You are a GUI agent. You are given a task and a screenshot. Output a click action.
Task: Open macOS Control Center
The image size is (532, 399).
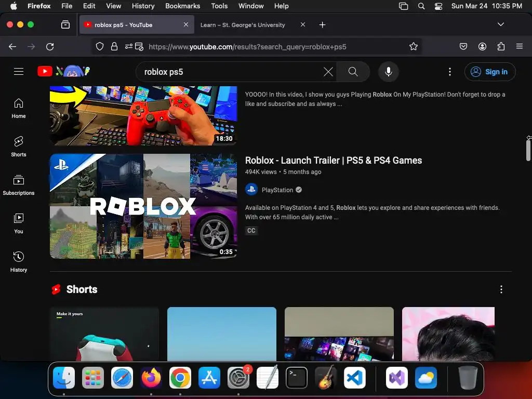point(438,6)
